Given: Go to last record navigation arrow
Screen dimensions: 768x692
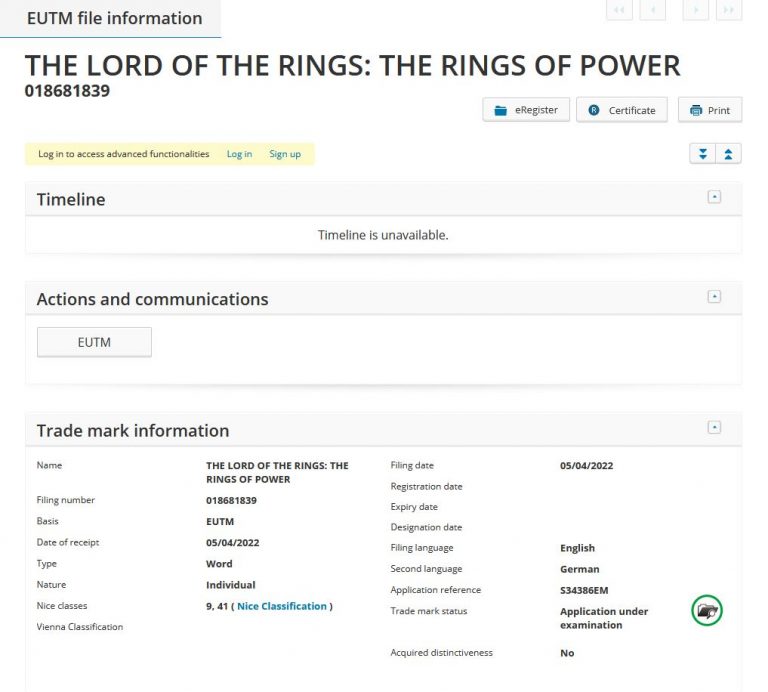Looking at the screenshot, I should (x=729, y=9).
